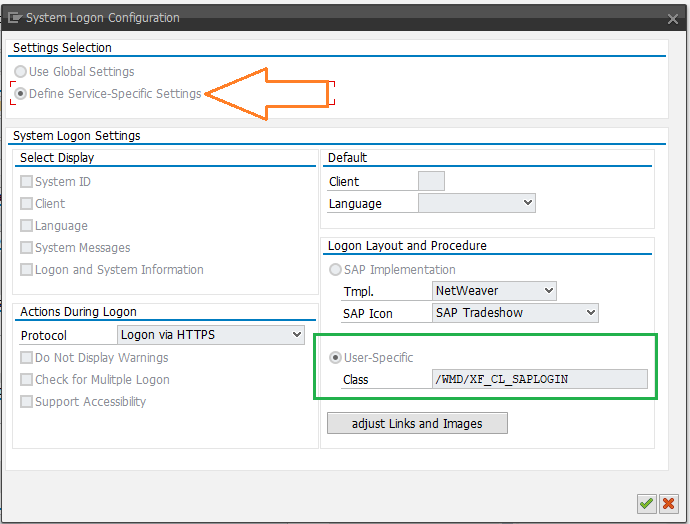
Task: Expand the SAP Icon dropdown
Action: point(515,313)
